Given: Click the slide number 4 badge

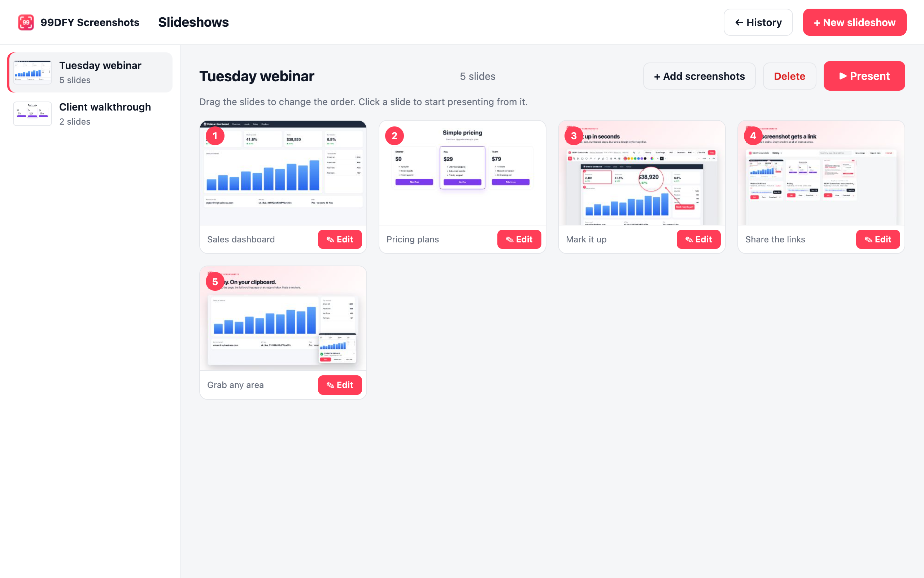Looking at the screenshot, I should point(753,136).
